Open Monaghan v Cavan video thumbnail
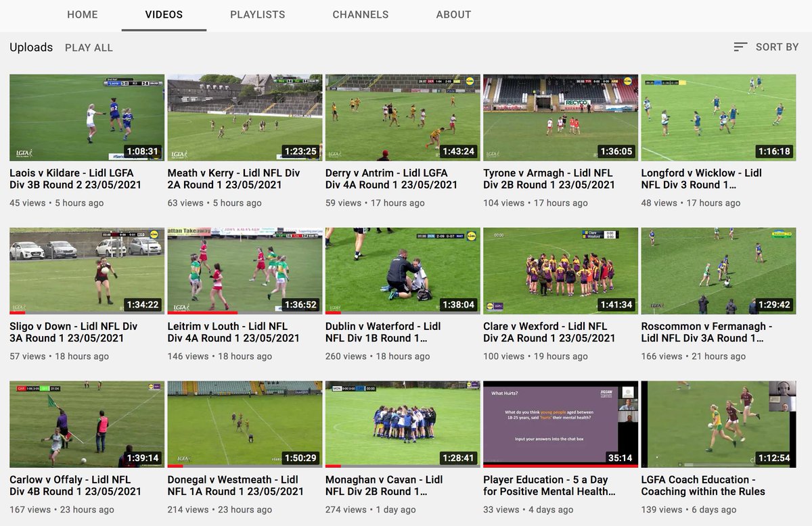 (x=403, y=425)
